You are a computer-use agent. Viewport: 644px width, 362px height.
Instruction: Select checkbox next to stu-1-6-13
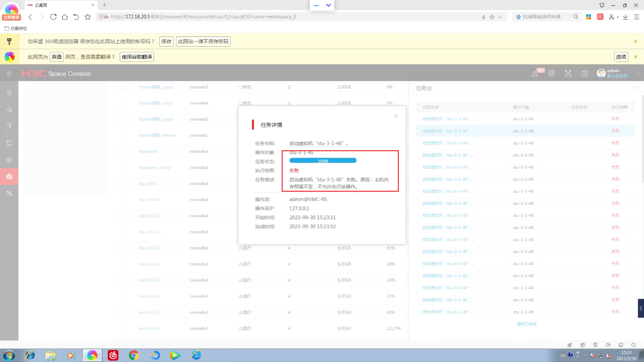pyautogui.click(x=125, y=248)
